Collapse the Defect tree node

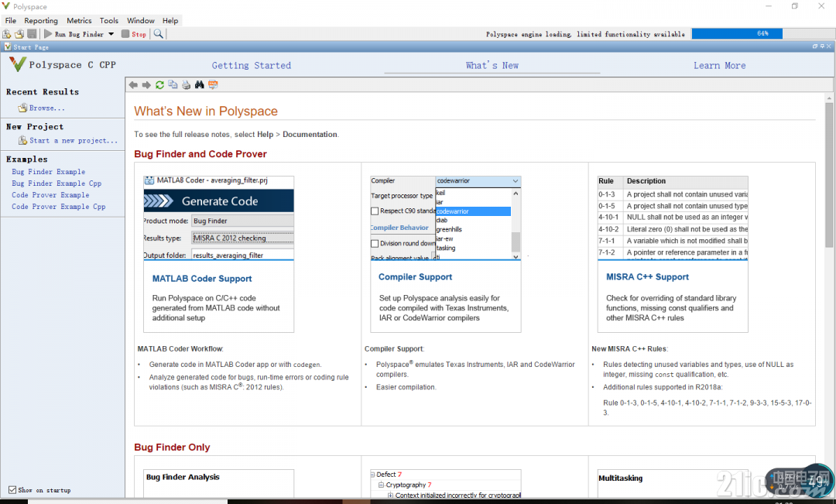pyautogui.click(x=372, y=474)
